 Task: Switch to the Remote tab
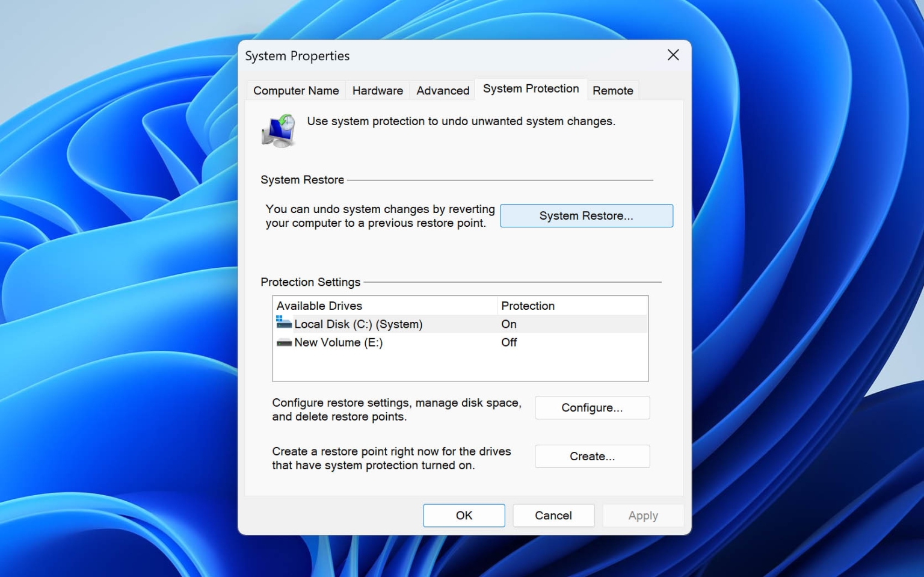(x=613, y=90)
